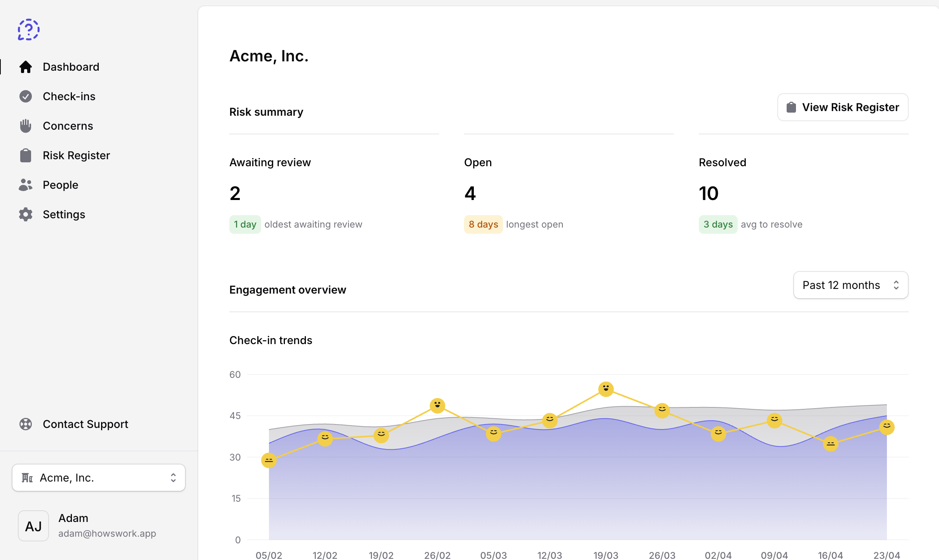
Task: Click the View Risk Register button
Action: coord(842,107)
